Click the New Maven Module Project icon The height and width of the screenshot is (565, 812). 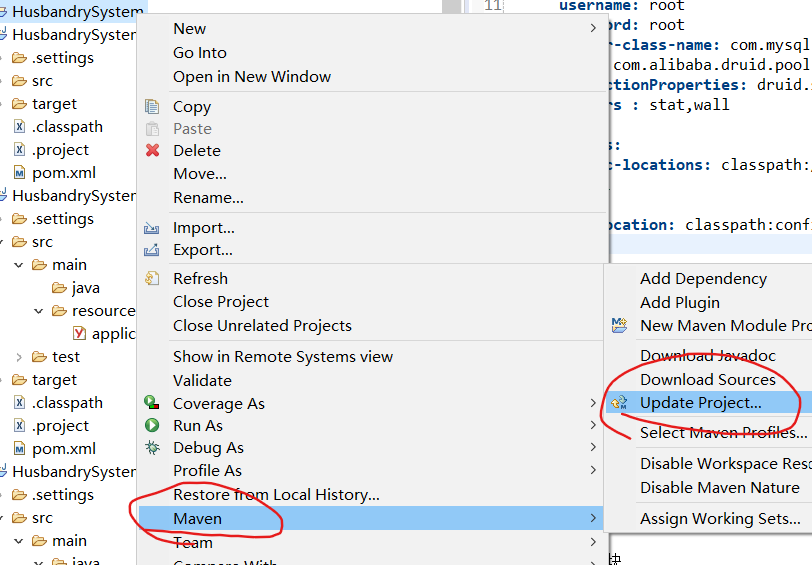click(619, 325)
